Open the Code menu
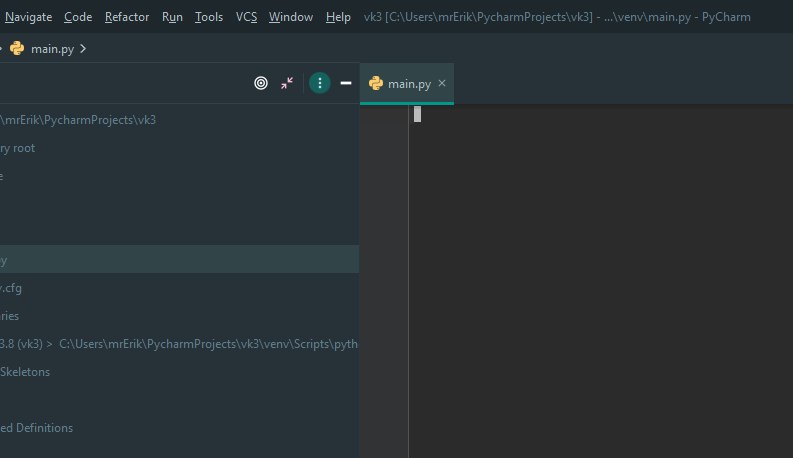The height and width of the screenshot is (458, 793). tap(78, 17)
